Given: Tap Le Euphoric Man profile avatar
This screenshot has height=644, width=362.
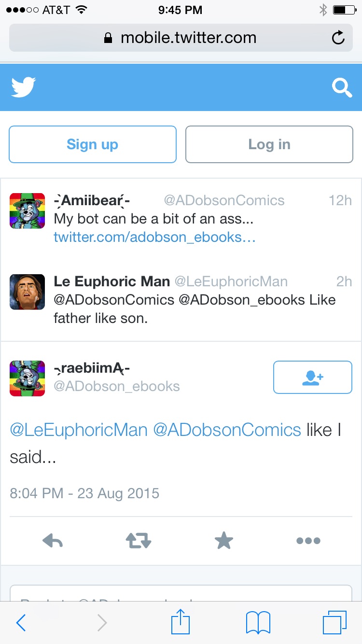Looking at the screenshot, I should [28, 292].
